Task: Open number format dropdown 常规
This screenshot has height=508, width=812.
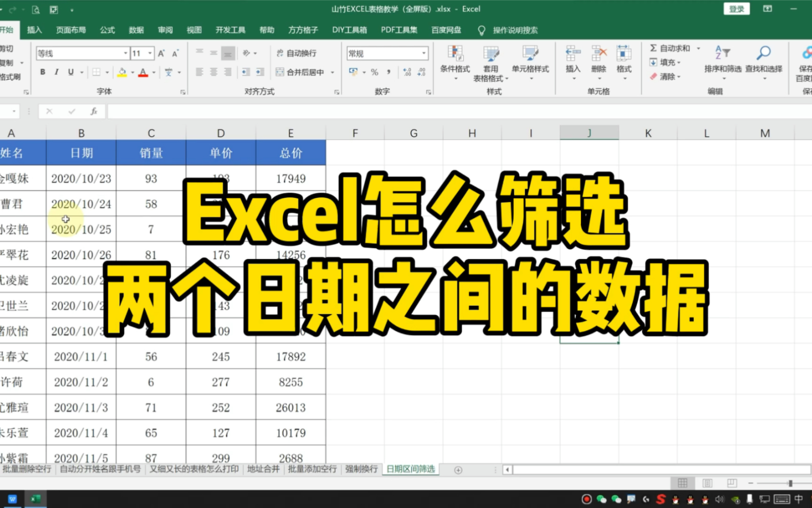Action: pyautogui.click(x=424, y=53)
